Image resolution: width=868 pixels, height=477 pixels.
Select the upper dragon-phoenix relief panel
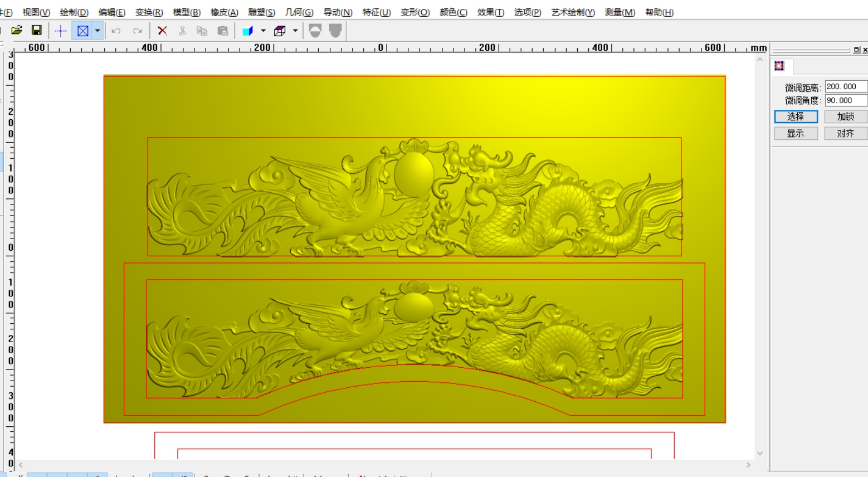(415, 197)
